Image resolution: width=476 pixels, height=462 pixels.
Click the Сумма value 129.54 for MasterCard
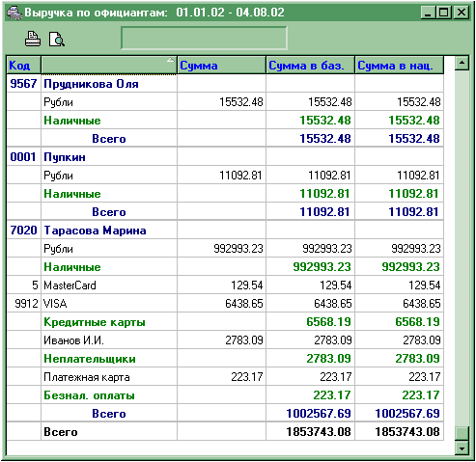247,285
